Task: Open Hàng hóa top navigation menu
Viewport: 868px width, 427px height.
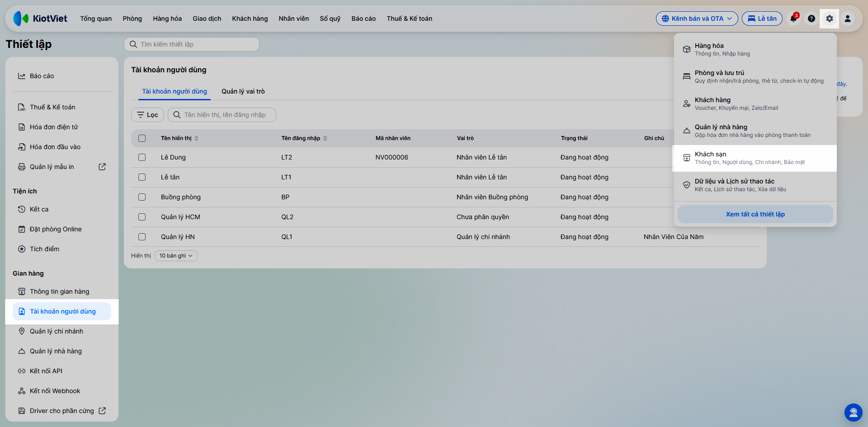Action: click(167, 19)
